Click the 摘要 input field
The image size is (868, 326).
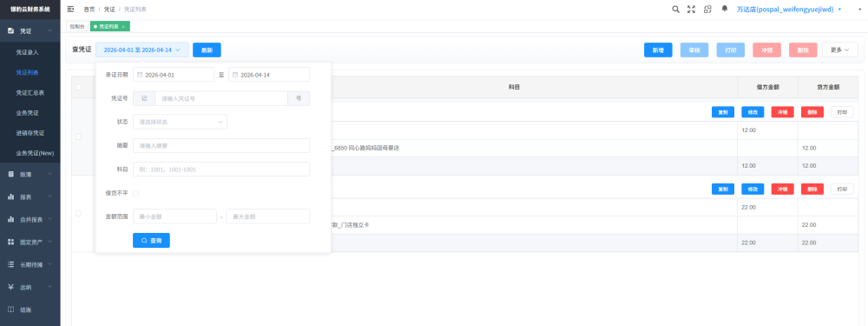[x=221, y=146]
